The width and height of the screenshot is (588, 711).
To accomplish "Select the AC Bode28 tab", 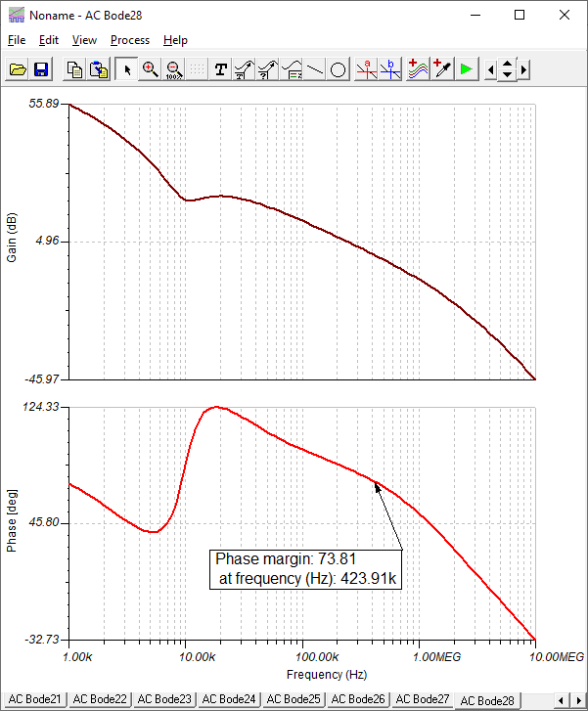I will pyautogui.click(x=487, y=700).
